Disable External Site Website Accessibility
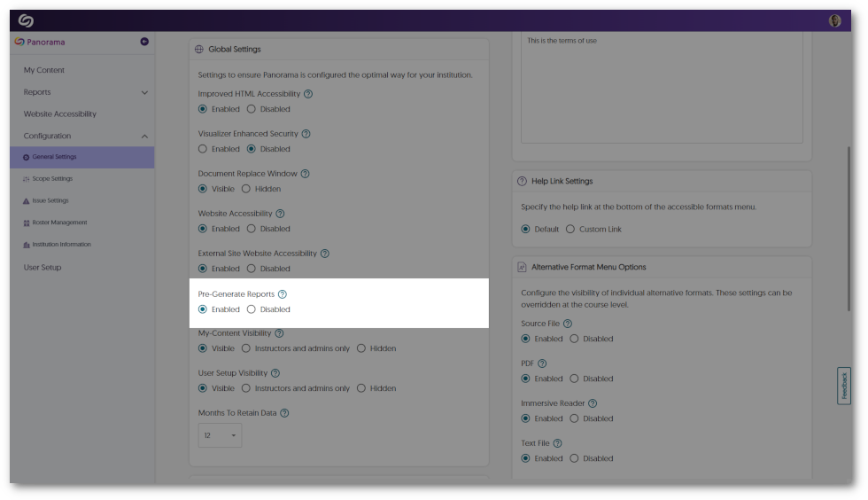The width and height of the screenshot is (868, 500). point(252,269)
